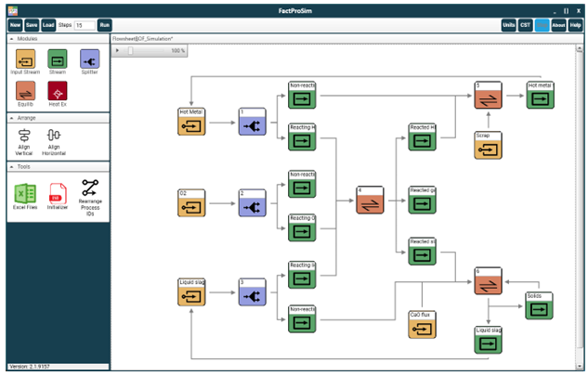588x376 pixels.
Task: Open the Initializer tool
Action: pyautogui.click(x=58, y=197)
